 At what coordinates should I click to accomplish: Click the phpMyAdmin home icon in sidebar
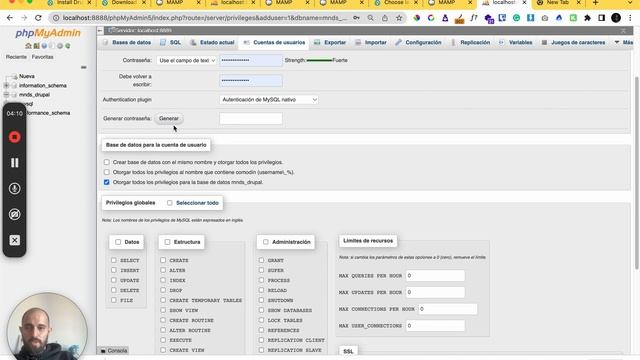coord(28,46)
